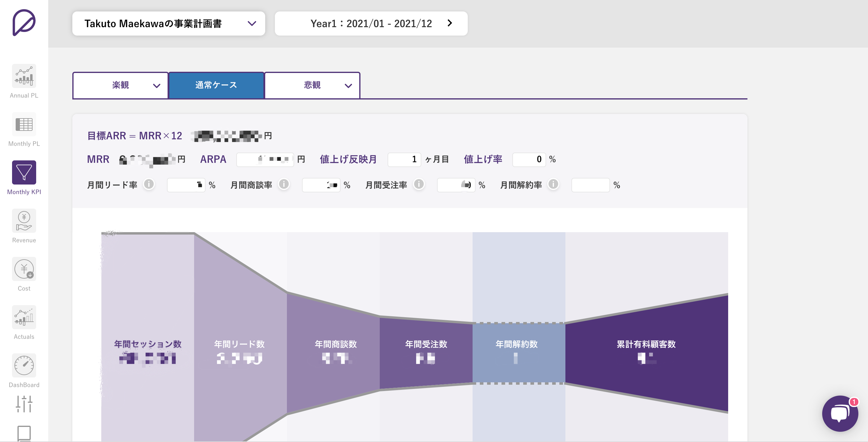Open the Revenue yen-hand icon
The height and width of the screenshot is (442, 868).
[24, 220]
